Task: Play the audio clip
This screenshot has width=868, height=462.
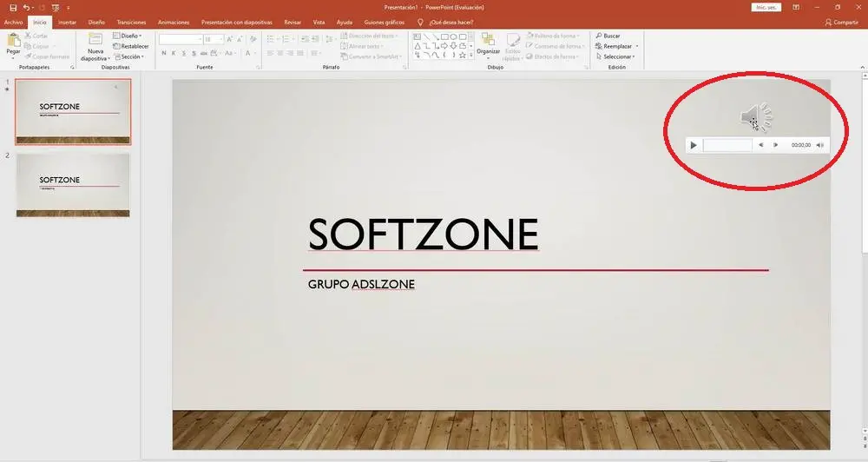Action: pyautogui.click(x=693, y=145)
